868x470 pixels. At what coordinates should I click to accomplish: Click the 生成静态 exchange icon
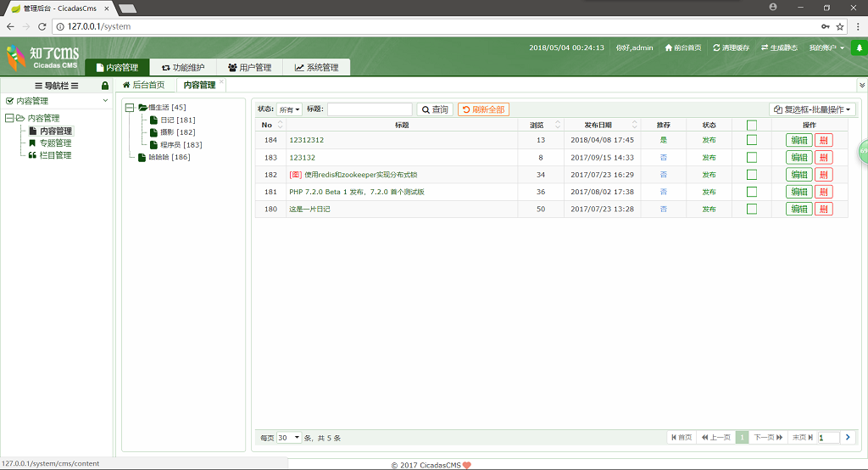pyautogui.click(x=765, y=48)
